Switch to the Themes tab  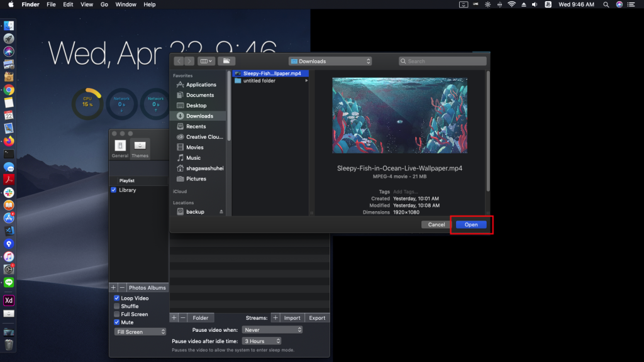140,148
